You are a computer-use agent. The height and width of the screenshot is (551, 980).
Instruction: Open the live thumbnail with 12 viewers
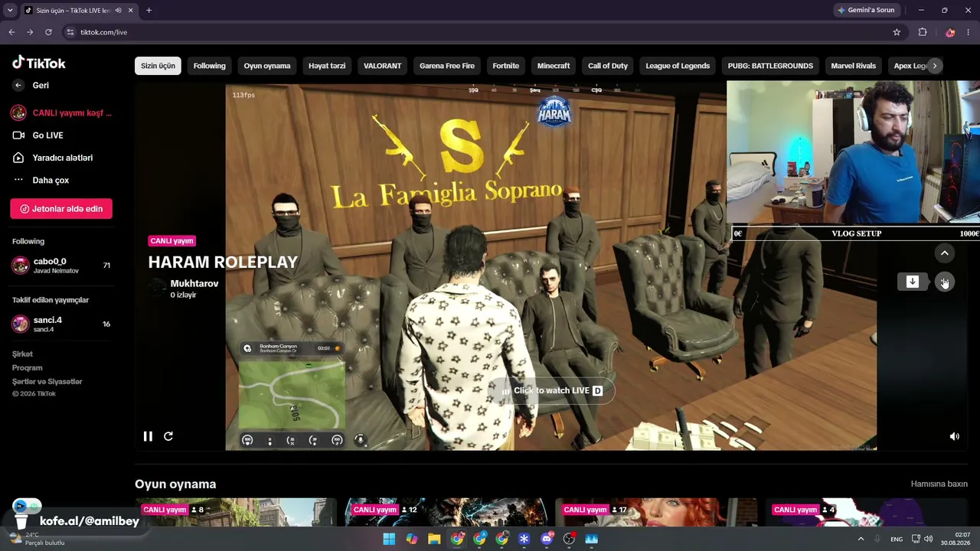pyautogui.click(x=446, y=513)
